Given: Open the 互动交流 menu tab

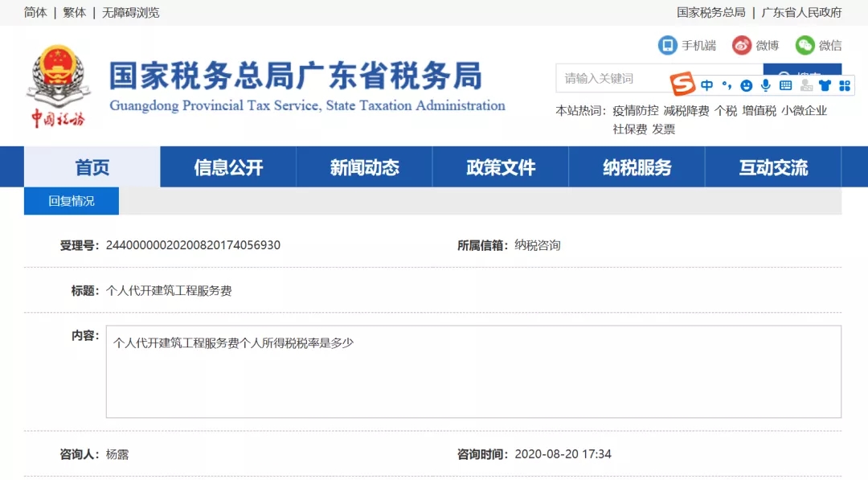Looking at the screenshot, I should point(773,166).
